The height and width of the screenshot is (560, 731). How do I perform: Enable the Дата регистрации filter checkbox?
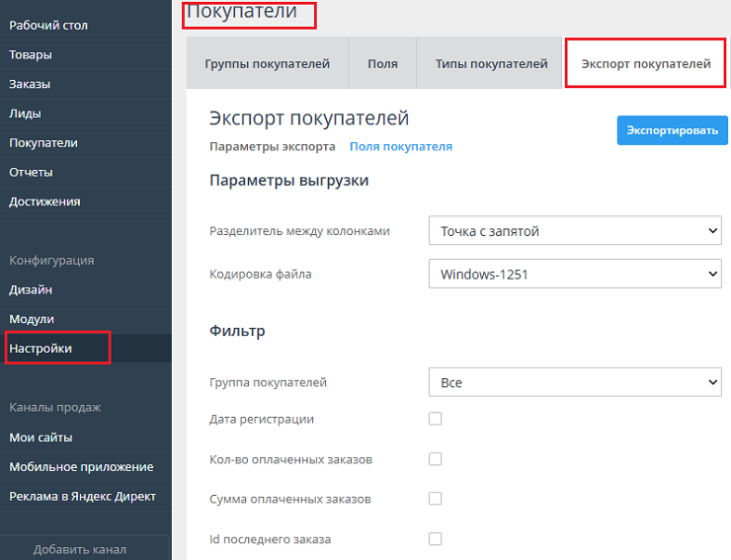click(x=435, y=419)
